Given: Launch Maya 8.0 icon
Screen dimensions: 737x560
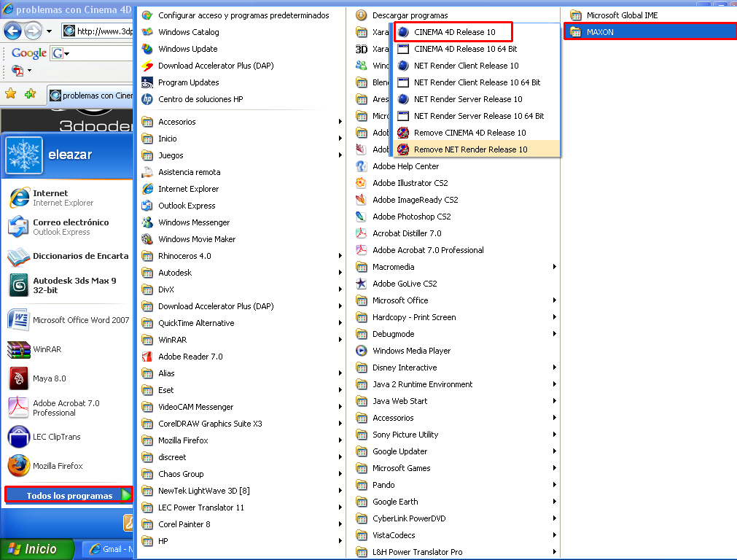Looking at the screenshot, I should (19, 378).
